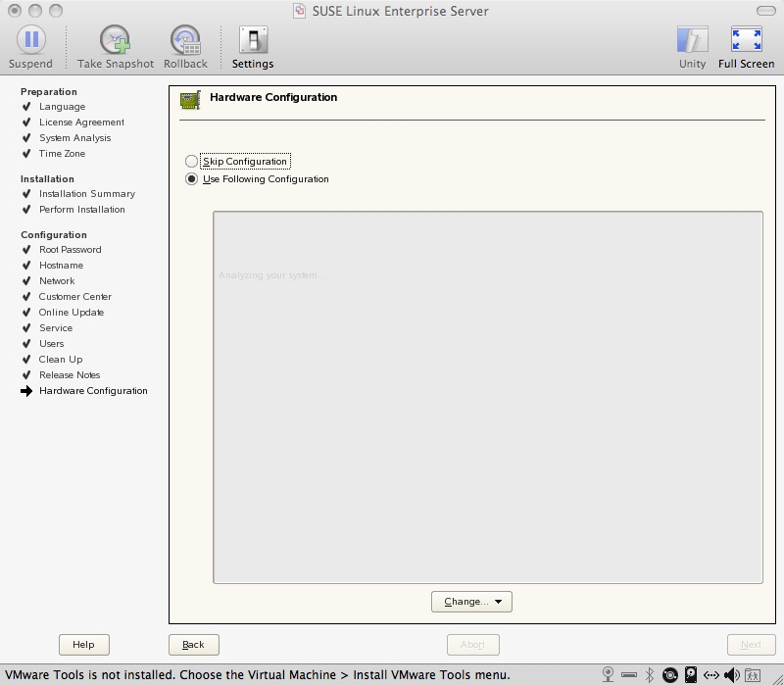784x686 pixels.
Task: Click the SUSE VM document icon in title
Action: click(x=299, y=11)
